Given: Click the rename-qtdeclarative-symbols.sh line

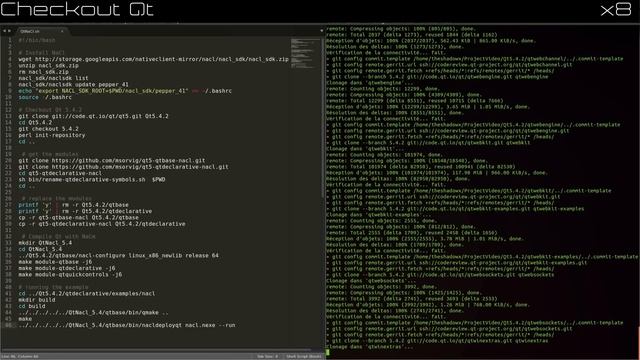Looking at the screenshot, I should coord(91,180).
